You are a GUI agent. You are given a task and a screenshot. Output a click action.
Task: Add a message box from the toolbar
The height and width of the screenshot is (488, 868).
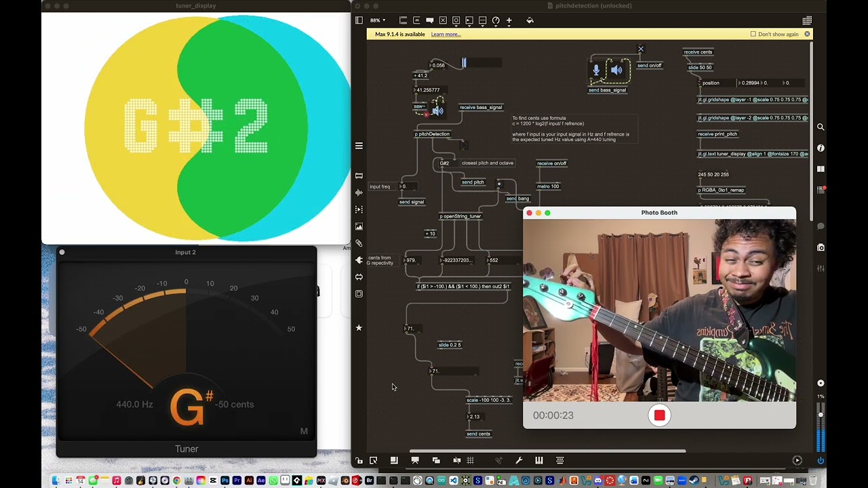coord(416,20)
